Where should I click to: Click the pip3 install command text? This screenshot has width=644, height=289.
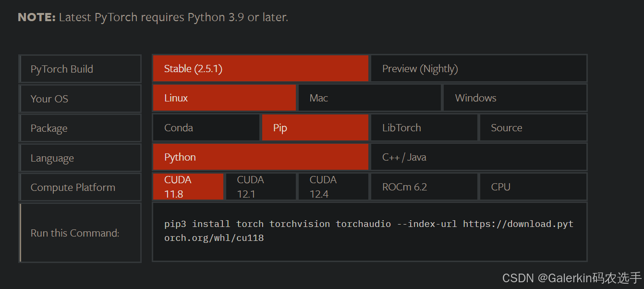369,231
